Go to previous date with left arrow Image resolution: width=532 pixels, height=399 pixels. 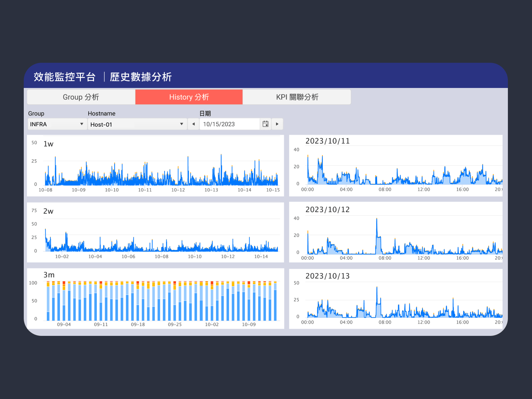tap(193, 124)
